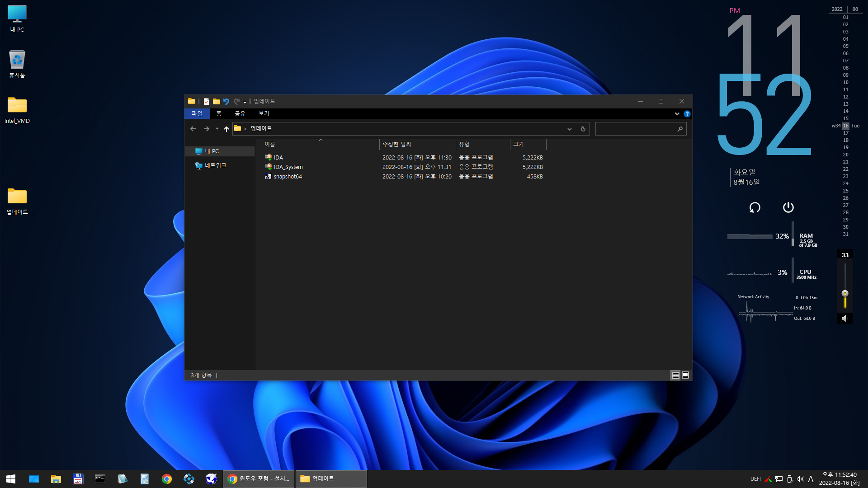This screenshot has height=488, width=868.
Task: Open the 파일 ribbon tab
Action: [197, 114]
